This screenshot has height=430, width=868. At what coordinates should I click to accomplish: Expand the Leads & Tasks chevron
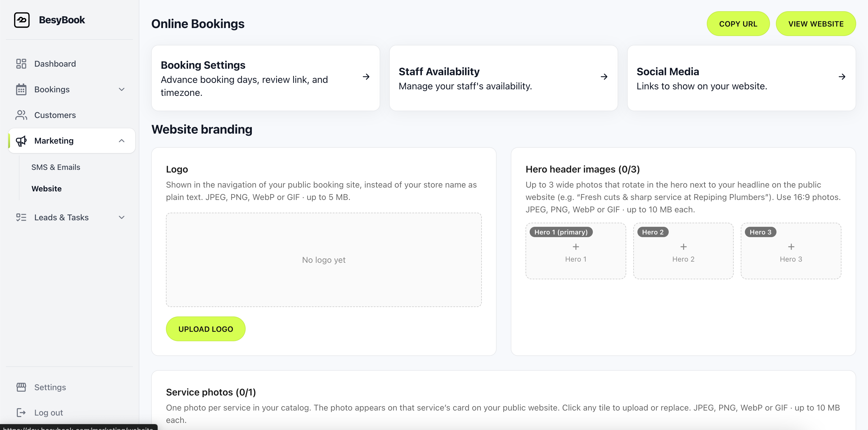[x=122, y=217]
